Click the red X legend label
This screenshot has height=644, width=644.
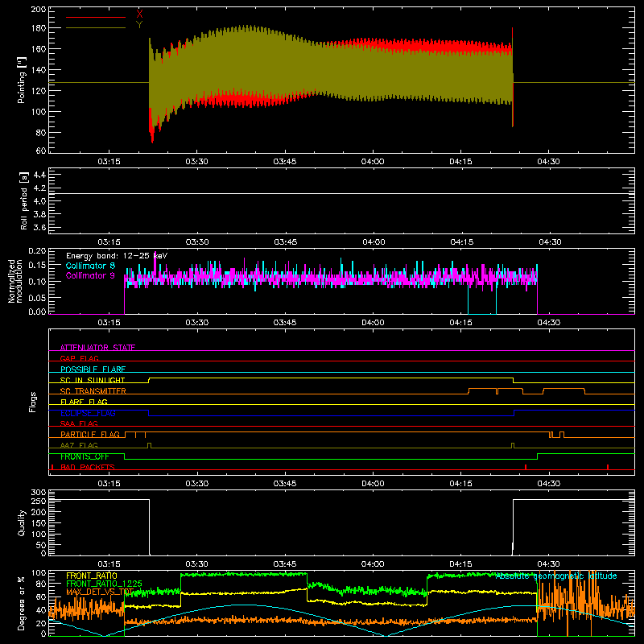[139, 14]
